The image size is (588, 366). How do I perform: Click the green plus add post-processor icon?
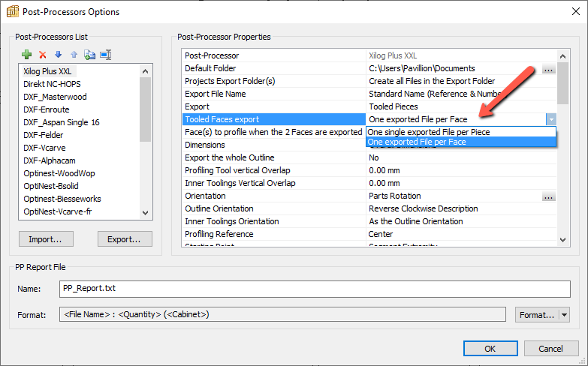[26, 55]
